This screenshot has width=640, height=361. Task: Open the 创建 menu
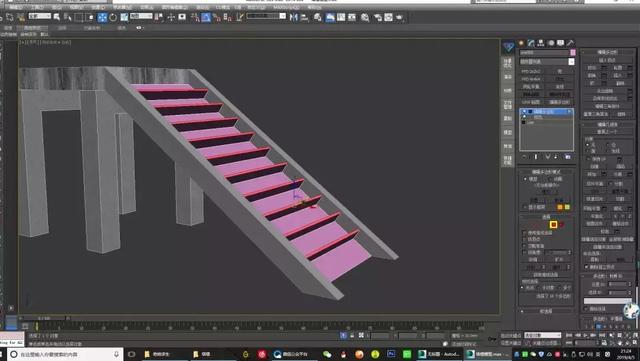98,7
